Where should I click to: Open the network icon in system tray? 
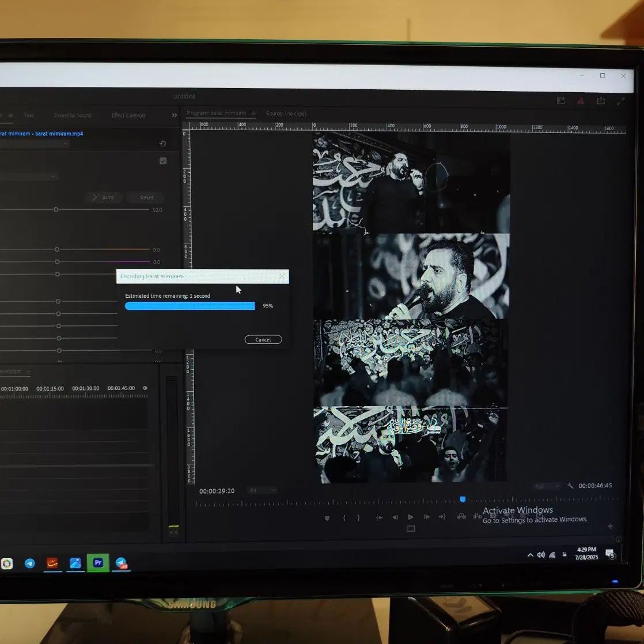point(552,555)
